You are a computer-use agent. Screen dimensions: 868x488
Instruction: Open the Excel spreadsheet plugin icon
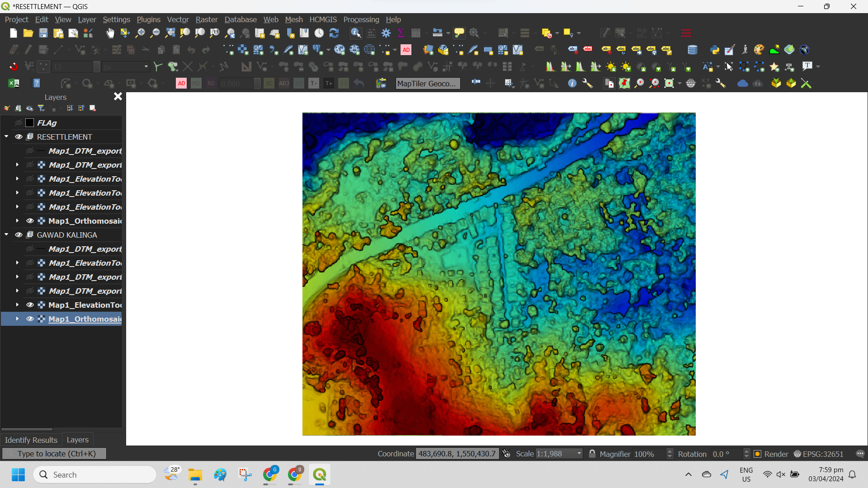point(14,83)
